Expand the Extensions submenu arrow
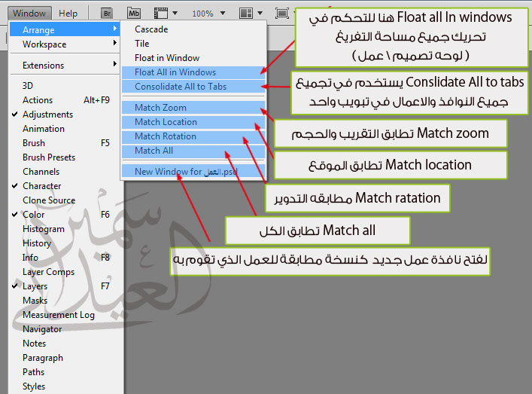 tap(115, 64)
